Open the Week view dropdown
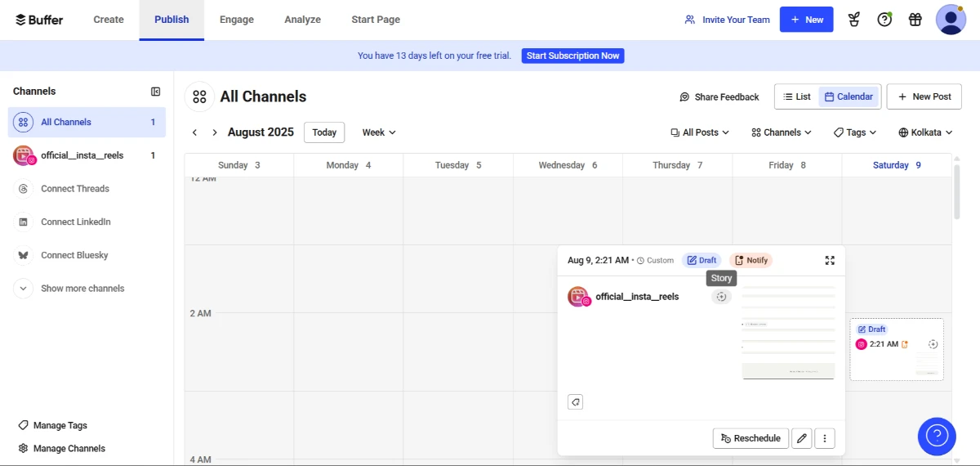The width and height of the screenshot is (980, 466). [379, 132]
